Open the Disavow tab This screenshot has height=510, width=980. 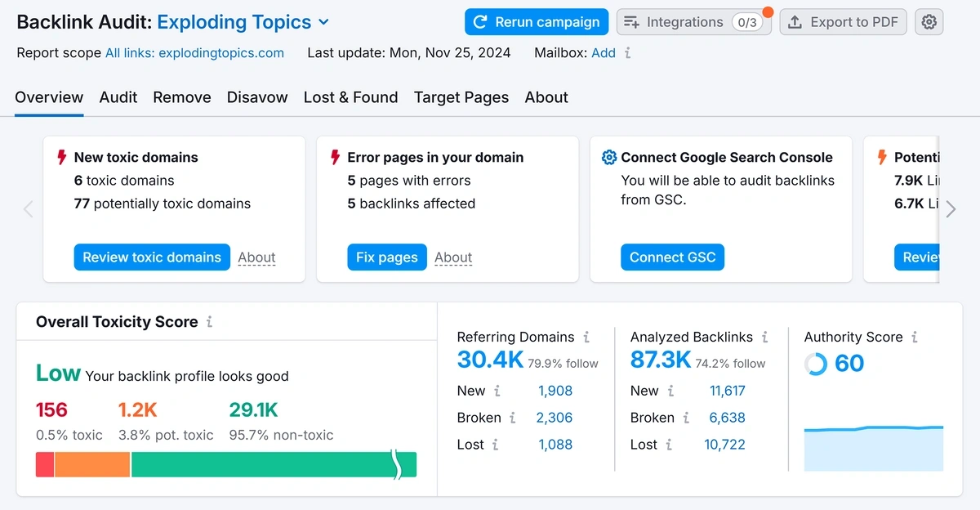click(257, 97)
